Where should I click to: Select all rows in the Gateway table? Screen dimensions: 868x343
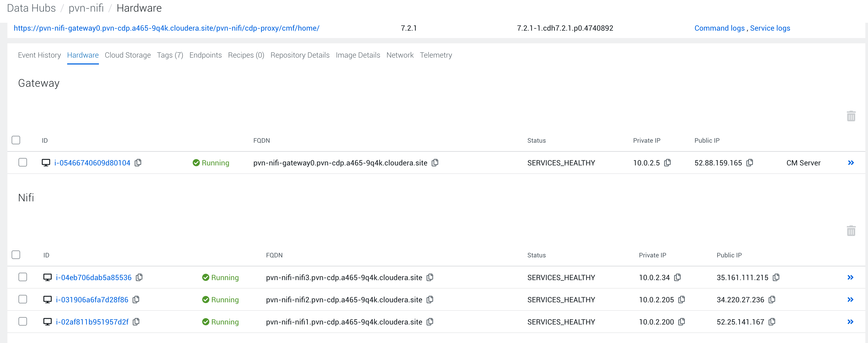[16, 140]
